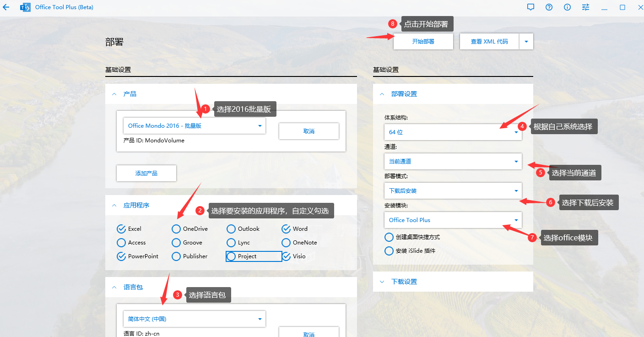Collapse the 产品 section

114,94
